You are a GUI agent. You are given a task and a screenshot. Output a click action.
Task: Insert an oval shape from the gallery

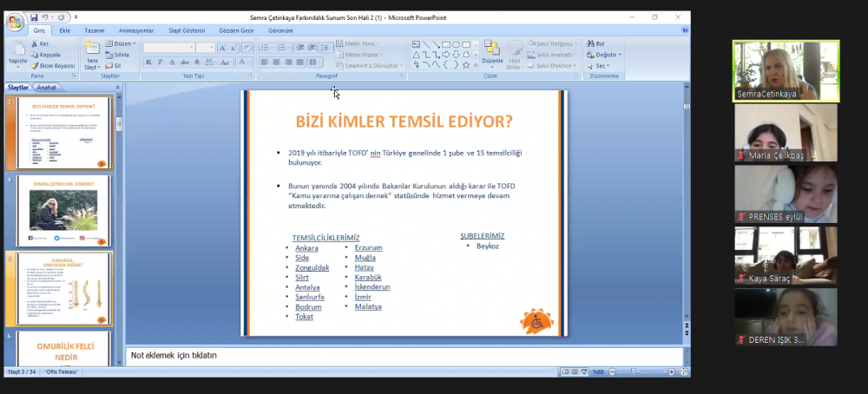tap(456, 45)
